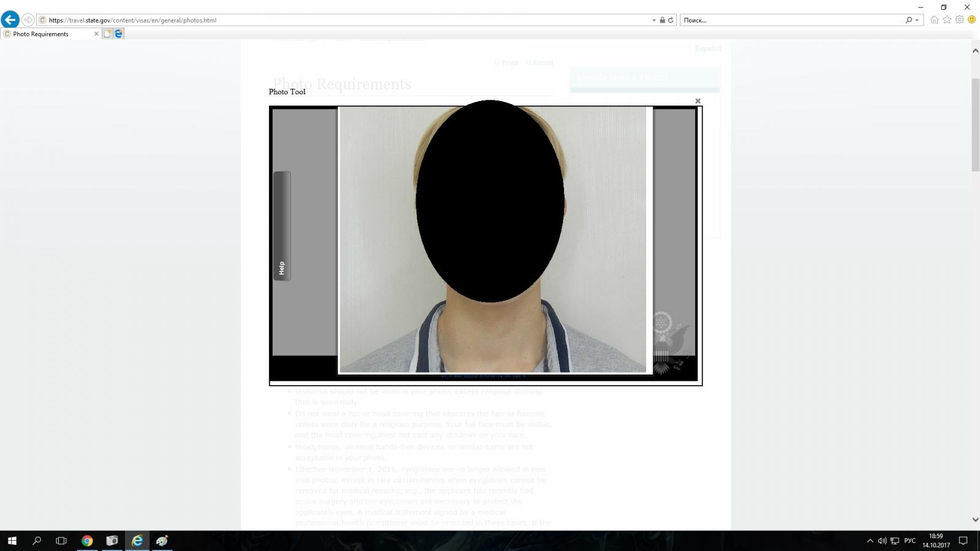Click the Home icon in browser toolbar
This screenshot has height=551, width=980.
pos(934,20)
